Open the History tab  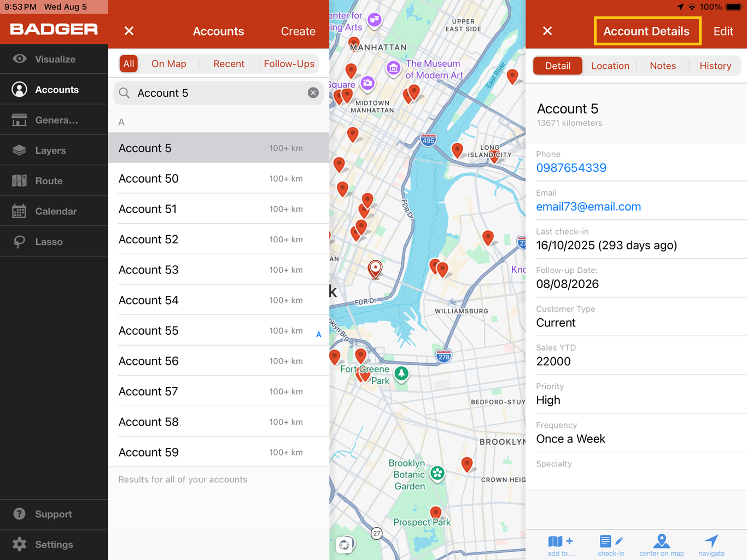tap(715, 66)
